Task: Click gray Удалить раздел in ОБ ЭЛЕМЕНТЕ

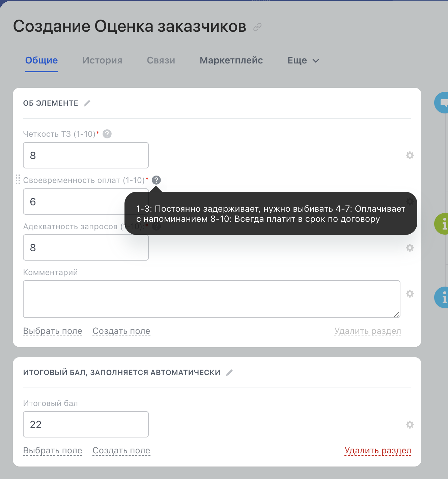Action: point(368,331)
